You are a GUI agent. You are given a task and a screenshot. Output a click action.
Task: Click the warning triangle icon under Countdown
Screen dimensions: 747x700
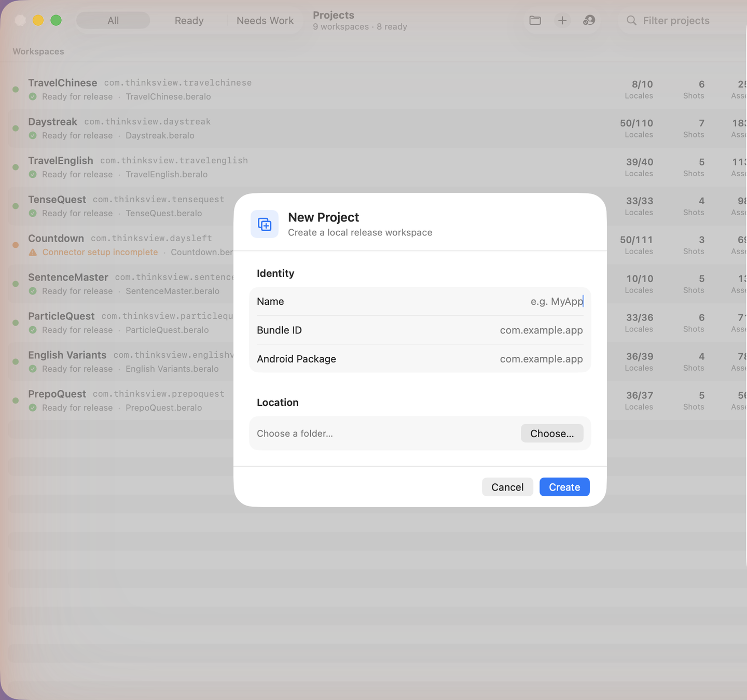point(33,252)
